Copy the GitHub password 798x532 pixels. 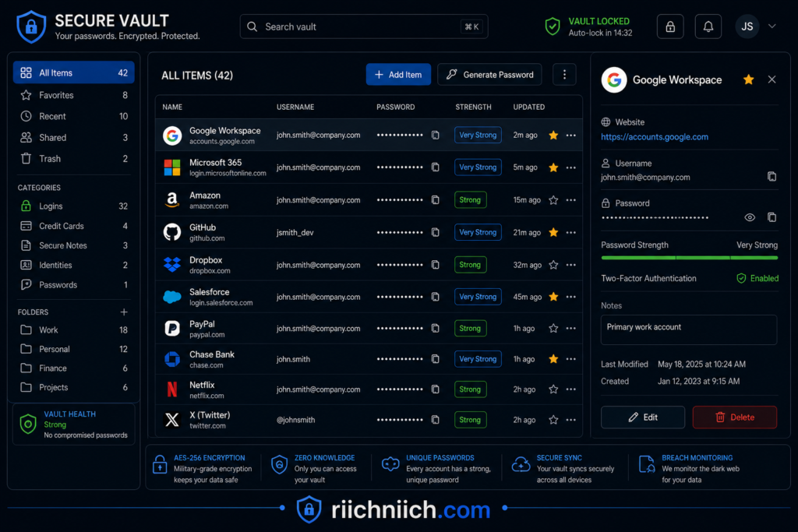436,232
